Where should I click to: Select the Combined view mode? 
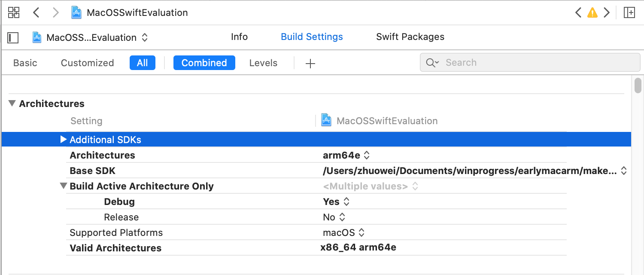coord(204,63)
